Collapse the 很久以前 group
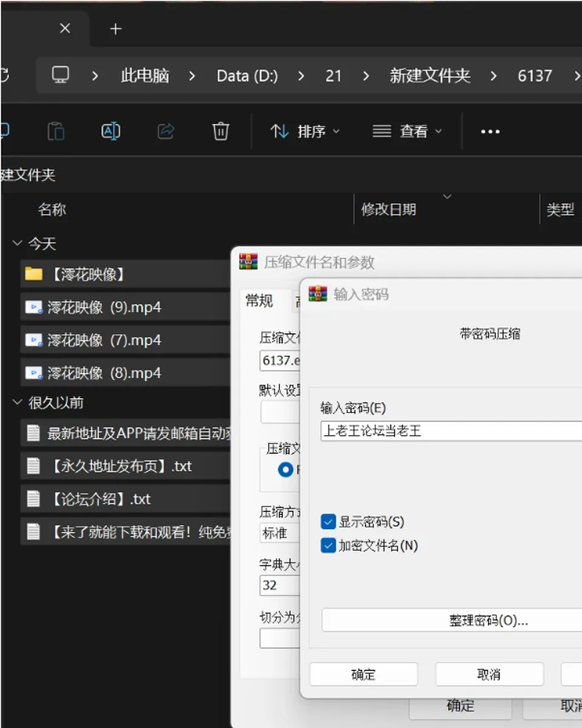Screen dimensions: 582x728 click(17, 403)
